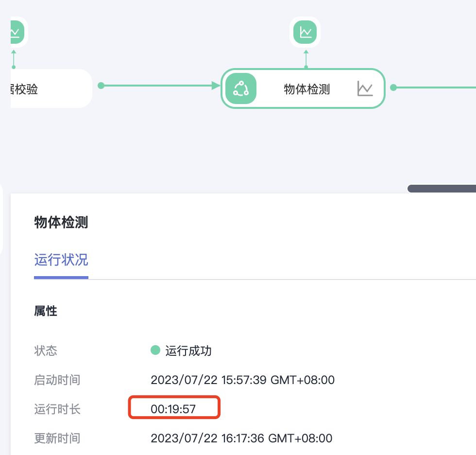Click the 运行时长 value 00:19:57
Screen dimensions: 476x455
pos(173,409)
